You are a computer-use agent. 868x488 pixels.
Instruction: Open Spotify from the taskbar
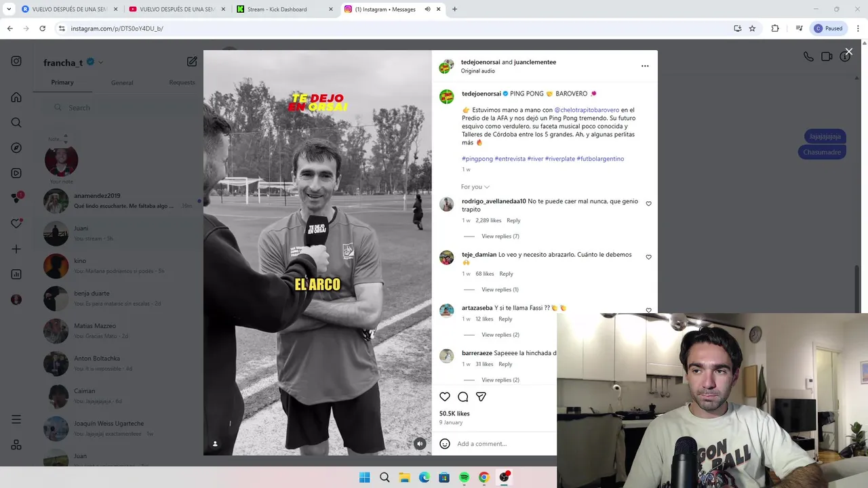pos(464,477)
